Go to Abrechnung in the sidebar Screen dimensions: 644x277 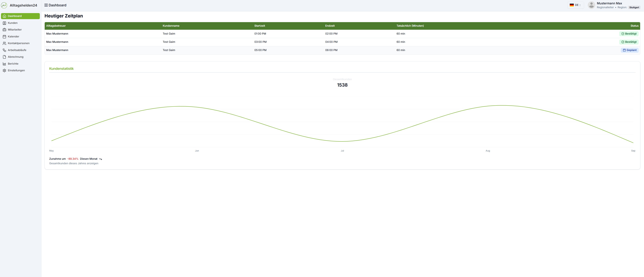[x=20, y=57]
